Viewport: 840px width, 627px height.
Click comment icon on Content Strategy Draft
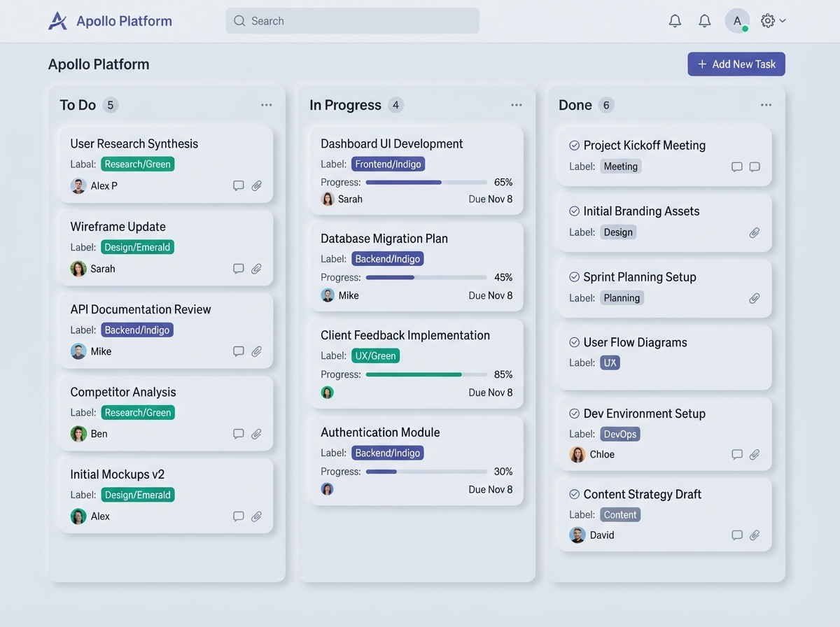[x=736, y=535]
